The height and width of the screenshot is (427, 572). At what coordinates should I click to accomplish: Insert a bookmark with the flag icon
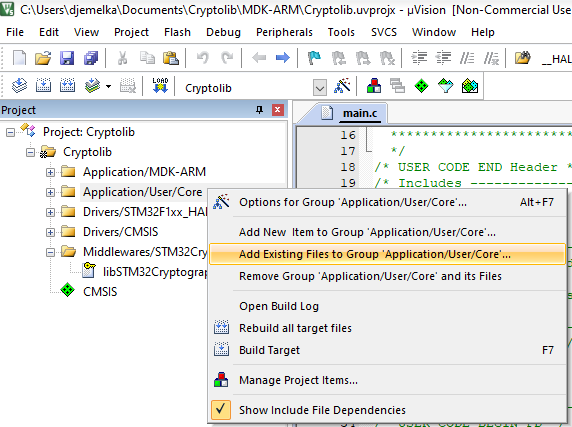314,58
